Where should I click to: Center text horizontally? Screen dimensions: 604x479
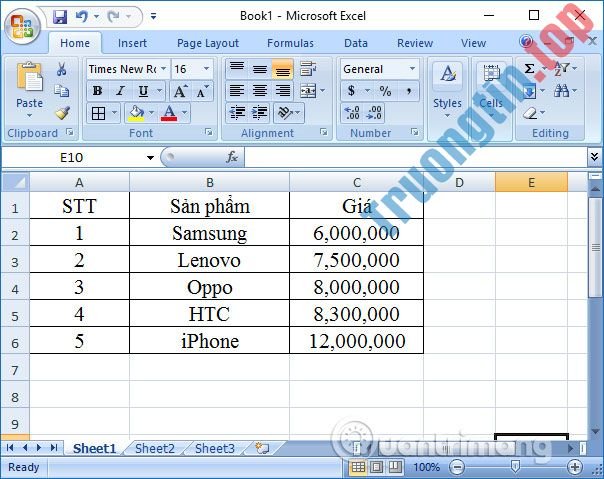[260, 91]
